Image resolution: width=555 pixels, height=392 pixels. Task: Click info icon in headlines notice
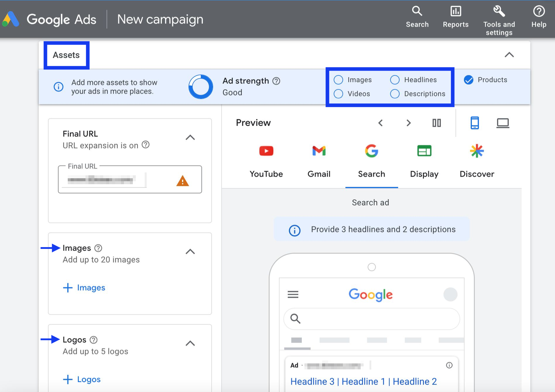pyautogui.click(x=294, y=230)
